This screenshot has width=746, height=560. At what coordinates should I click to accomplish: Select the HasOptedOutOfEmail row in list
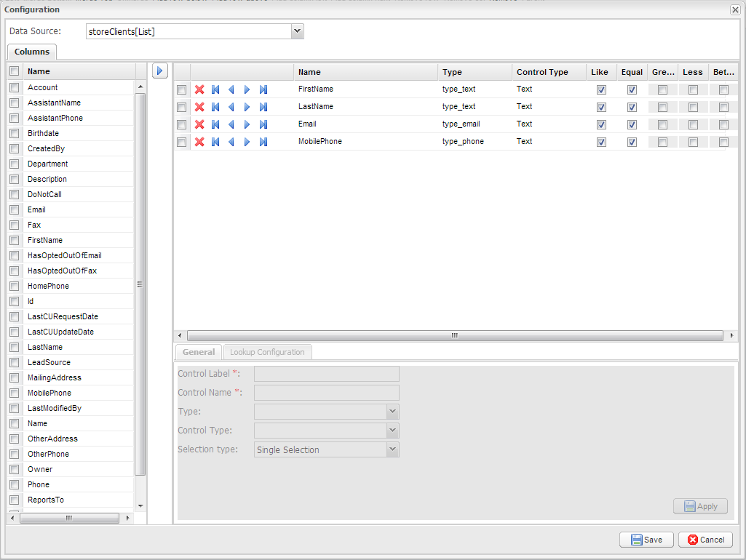pos(71,255)
